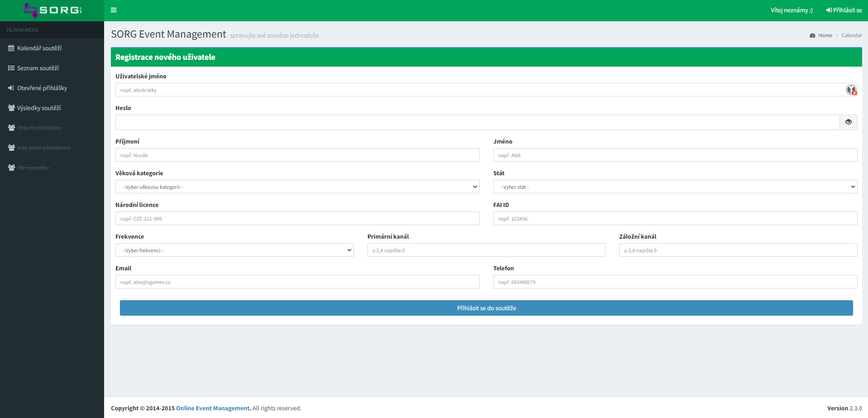Focus the FAI ID input field

(x=675, y=218)
